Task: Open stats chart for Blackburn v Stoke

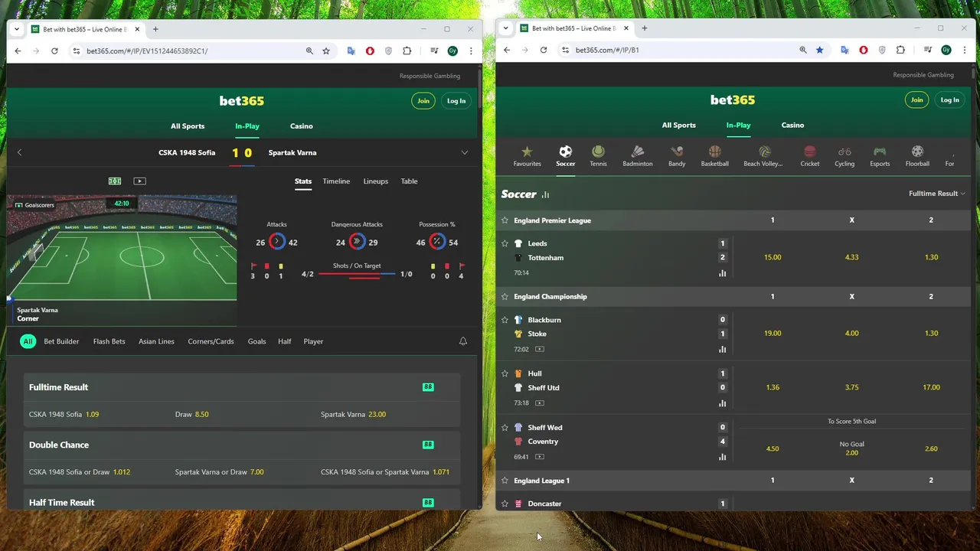Action: (x=722, y=349)
